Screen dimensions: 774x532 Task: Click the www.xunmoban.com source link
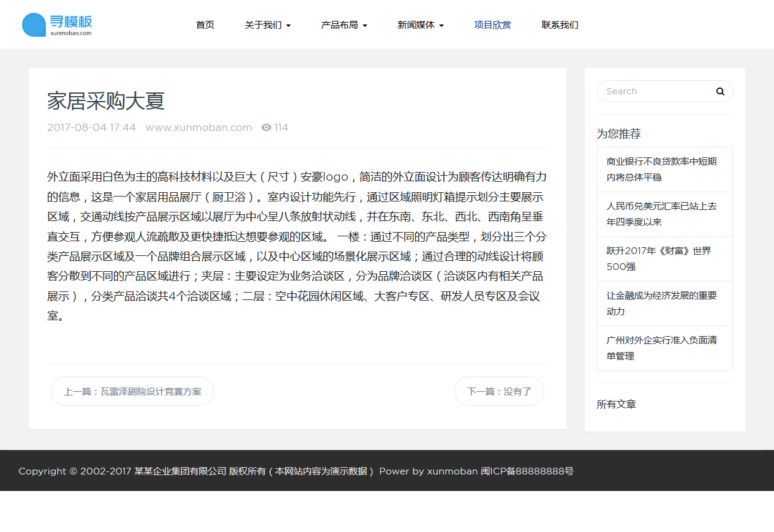pos(198,127)
